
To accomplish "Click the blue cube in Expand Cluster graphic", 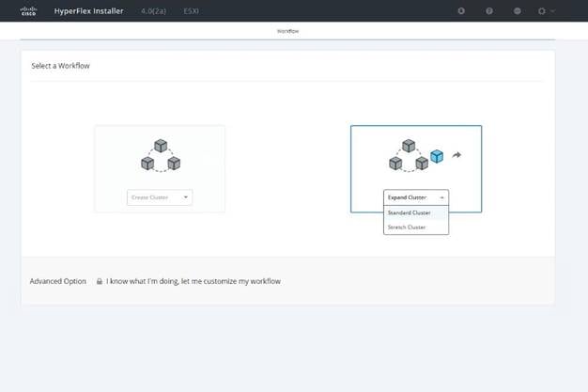I will click(x=437, y=156).
